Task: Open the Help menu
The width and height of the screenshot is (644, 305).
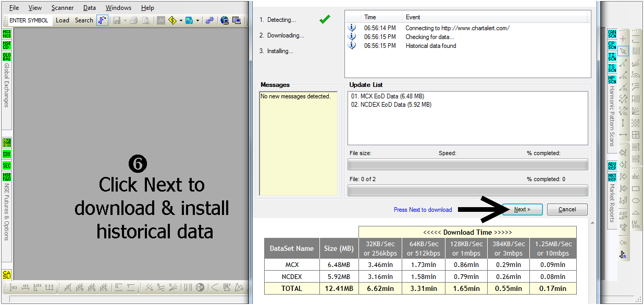Action: (147, 8)
